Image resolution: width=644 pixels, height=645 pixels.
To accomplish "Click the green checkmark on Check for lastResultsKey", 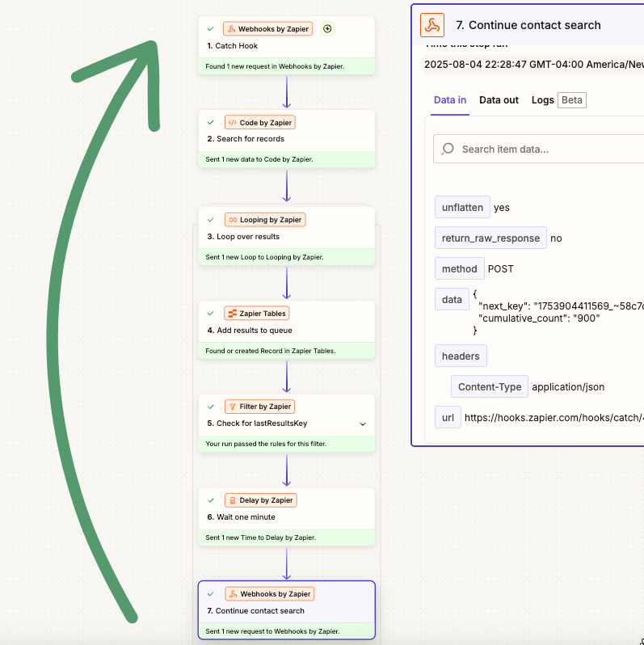I will tap(211, 407).
